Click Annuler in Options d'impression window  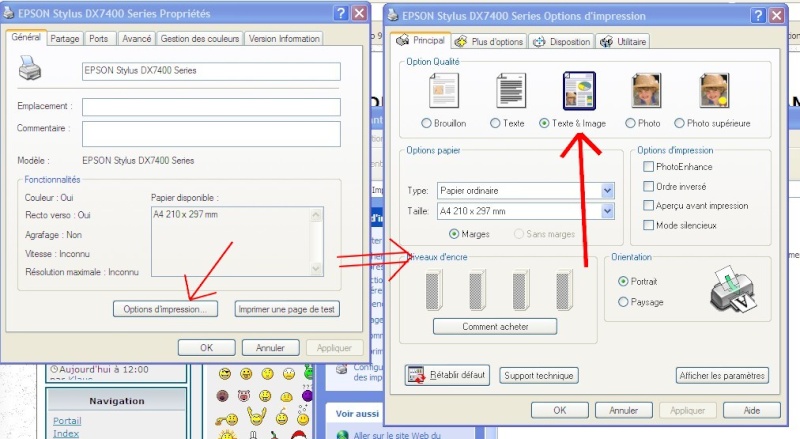point(623,410)
